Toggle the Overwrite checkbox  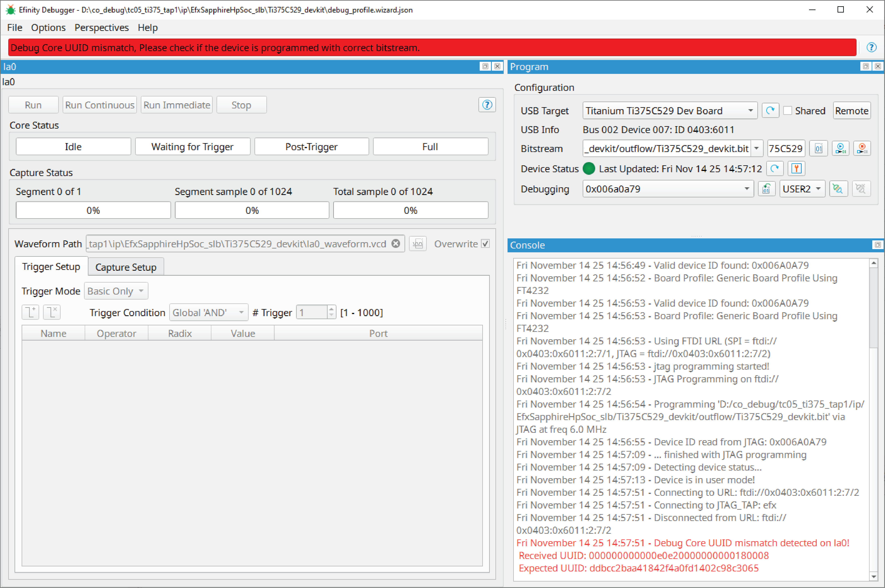486,244
